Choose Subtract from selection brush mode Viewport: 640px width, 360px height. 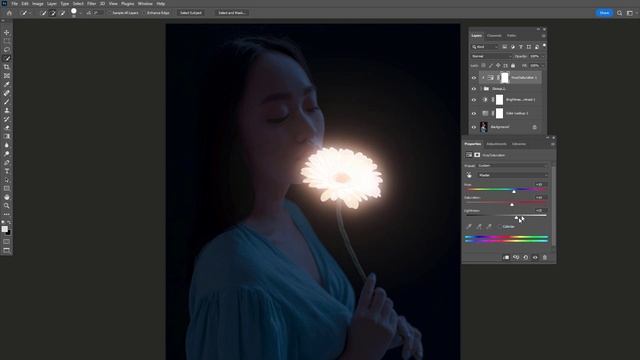click(62, 13)
